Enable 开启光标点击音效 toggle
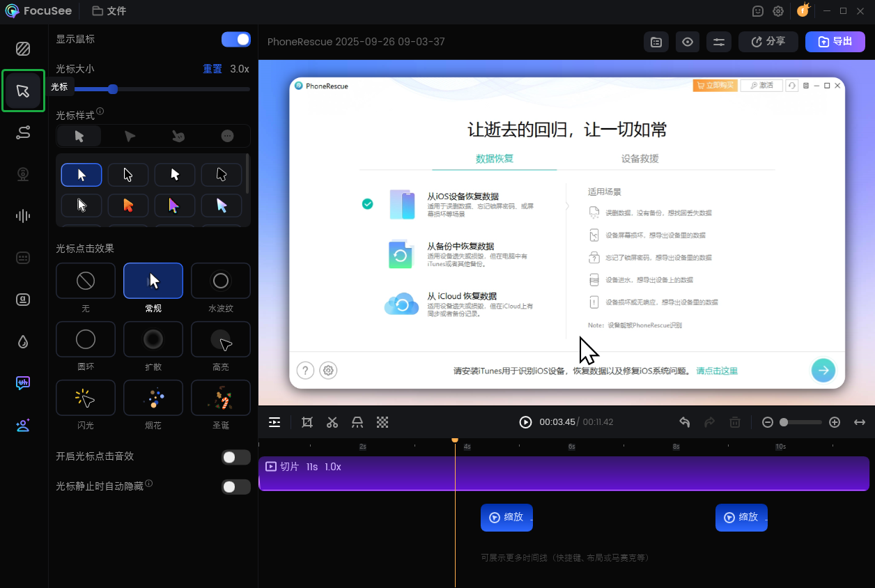This screenshot has width=875, height=588. tap(236, 457)
